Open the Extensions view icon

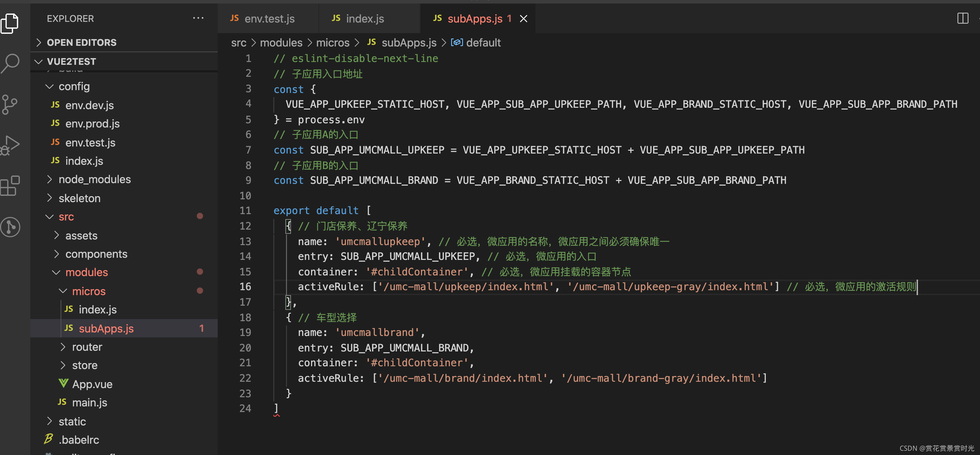click(x=10, y=186)
